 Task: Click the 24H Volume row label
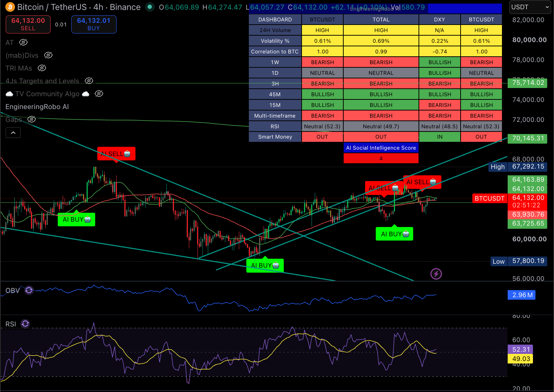pyautogui.click(x=275, y=30)
